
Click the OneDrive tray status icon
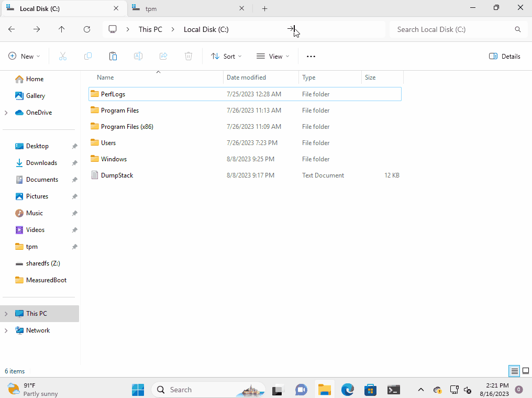click(438, 390)
